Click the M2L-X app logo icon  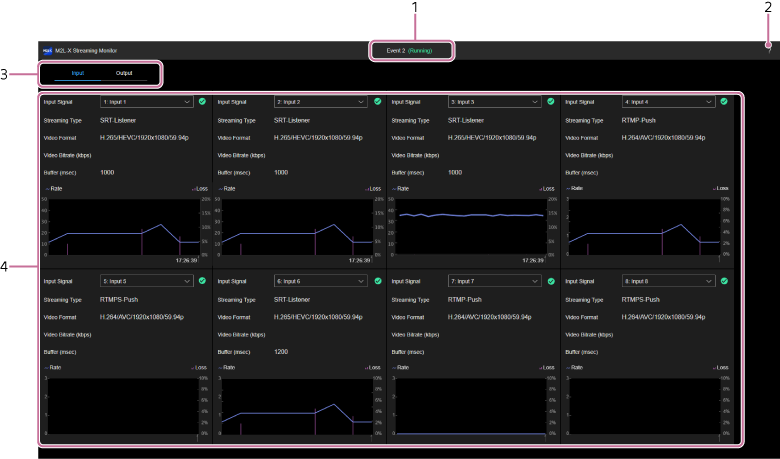coord(46,49)
